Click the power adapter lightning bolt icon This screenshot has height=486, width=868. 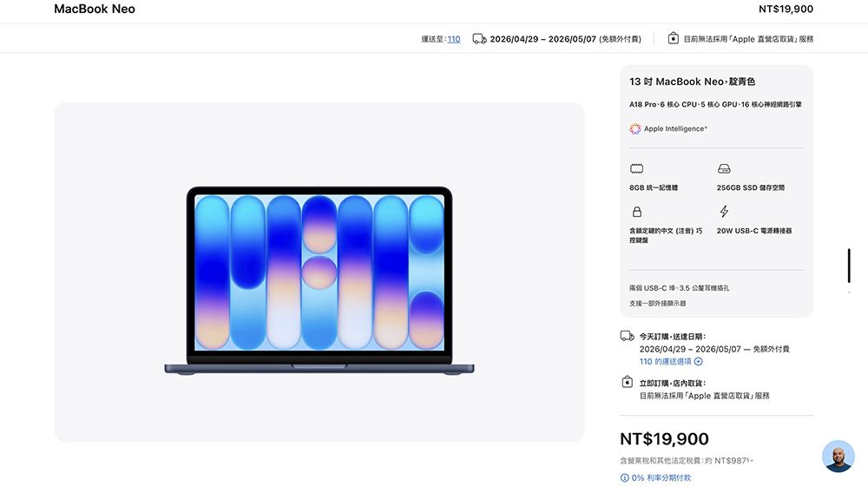[x=724, y=211]
